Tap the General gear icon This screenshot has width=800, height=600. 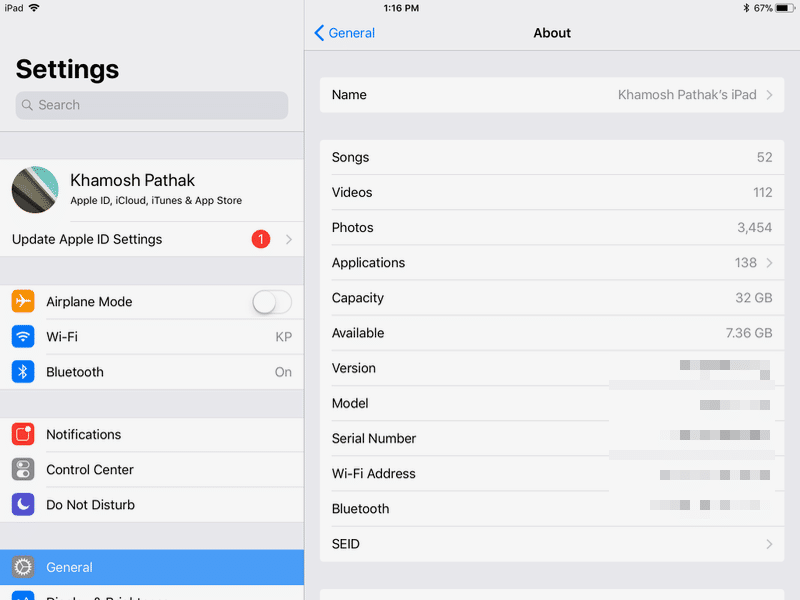click(x=23, y=567)
